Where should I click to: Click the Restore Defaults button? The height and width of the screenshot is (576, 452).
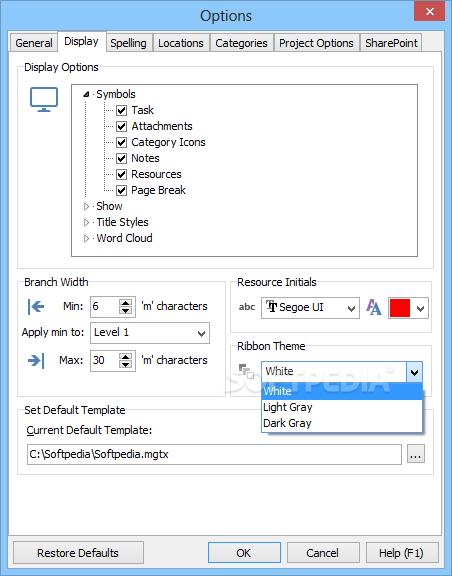[x=78, y=553]
